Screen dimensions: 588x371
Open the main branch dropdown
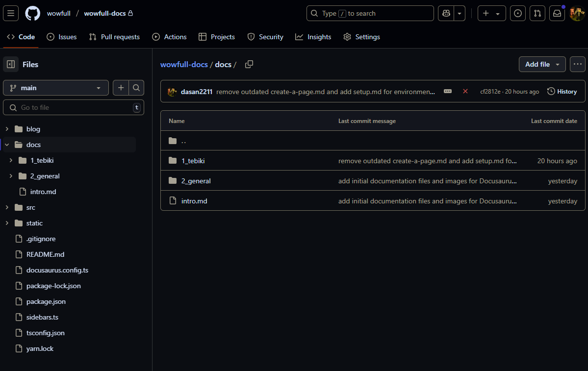coord(56,88)
